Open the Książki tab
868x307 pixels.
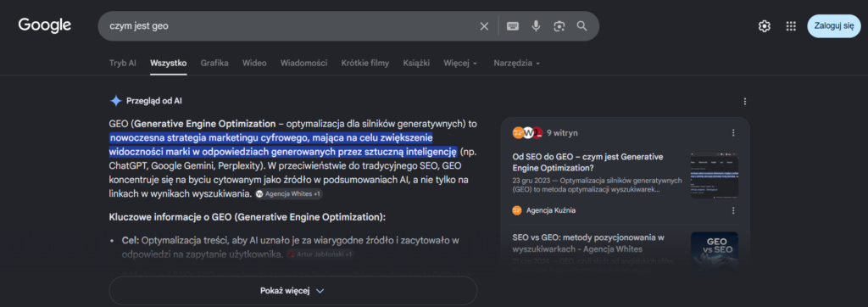(416, 63)
